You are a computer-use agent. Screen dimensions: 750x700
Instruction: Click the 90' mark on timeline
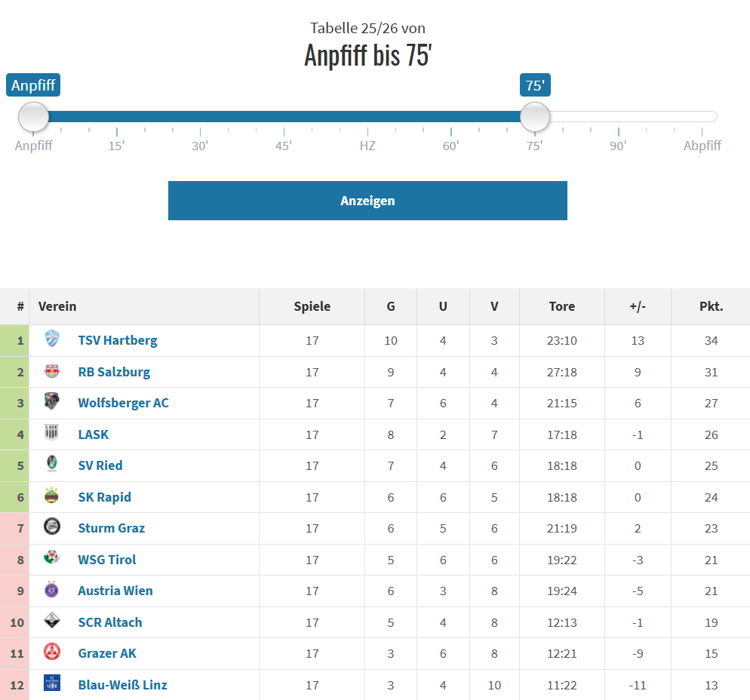pos(618,146)
